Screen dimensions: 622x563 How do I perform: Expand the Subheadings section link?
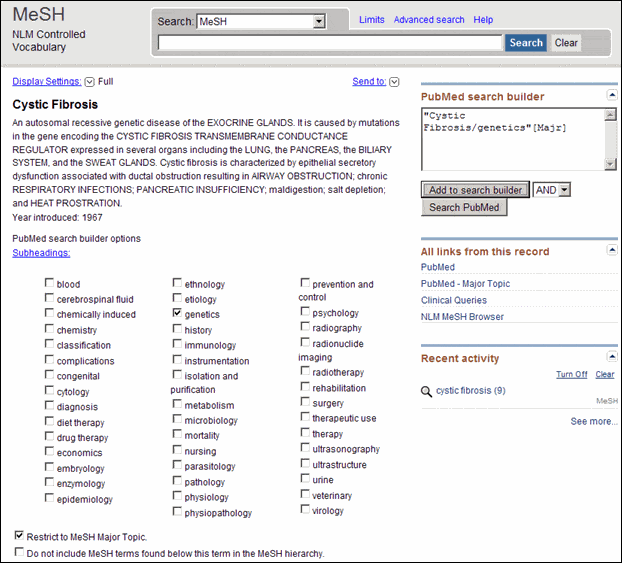[x=41, y=253]
